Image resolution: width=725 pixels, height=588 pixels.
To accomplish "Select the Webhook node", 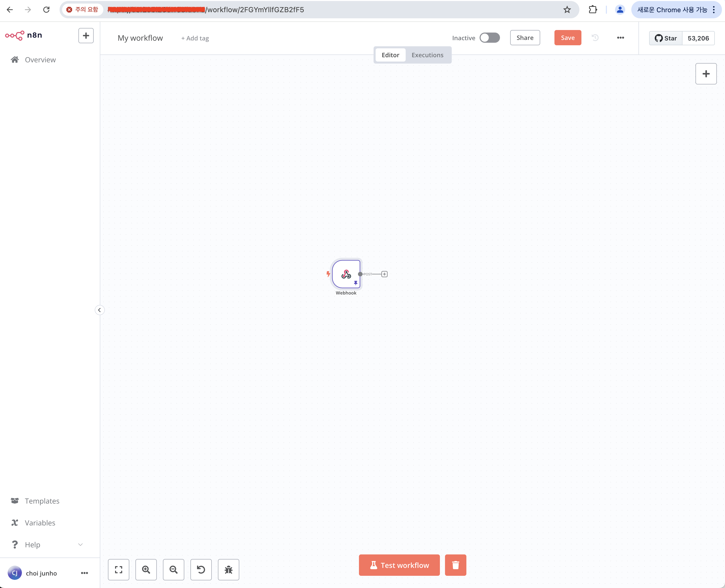I will coord(346,274).
